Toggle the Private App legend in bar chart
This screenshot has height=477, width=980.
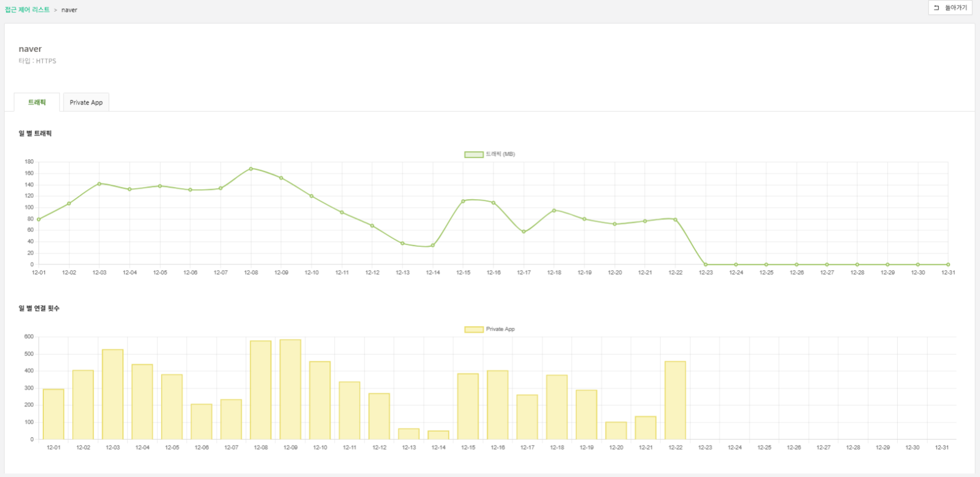[474, 329]
